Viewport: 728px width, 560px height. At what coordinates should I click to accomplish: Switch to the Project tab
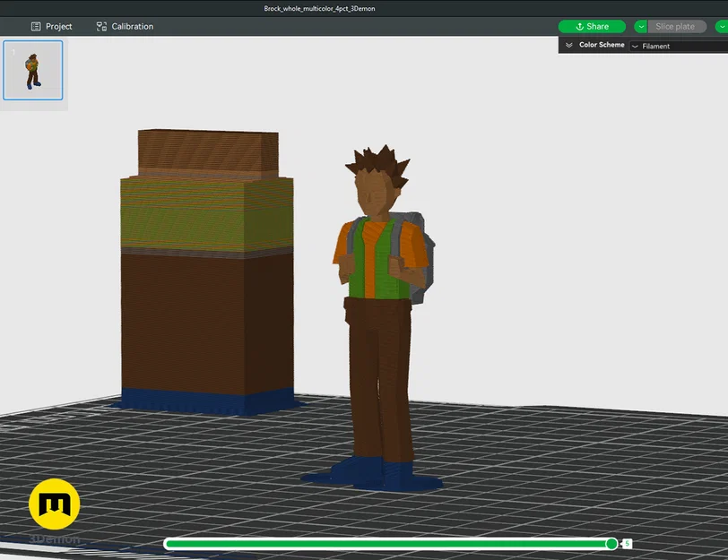pyautogui.click(x=52, y=27)
